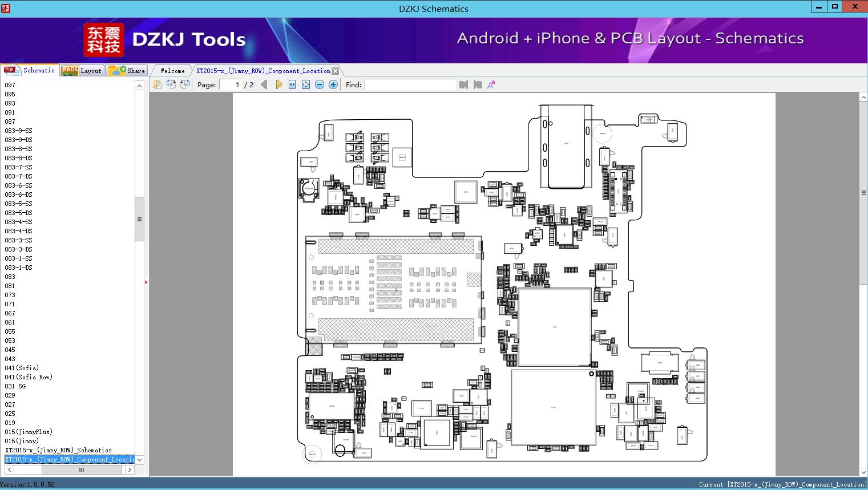Select the list entry 055
This screenshot has width=868, height=490.
10,331
